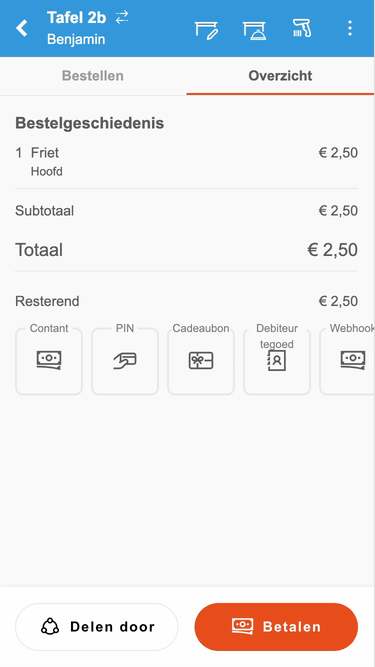
Task: Open the edit table pencil icon
Action: (207, 31)
